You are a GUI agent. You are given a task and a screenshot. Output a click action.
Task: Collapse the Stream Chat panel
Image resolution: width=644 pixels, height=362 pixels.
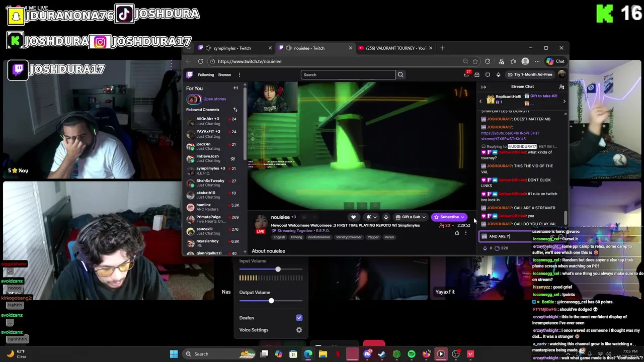pyautogui.click(x=484, y=86)
